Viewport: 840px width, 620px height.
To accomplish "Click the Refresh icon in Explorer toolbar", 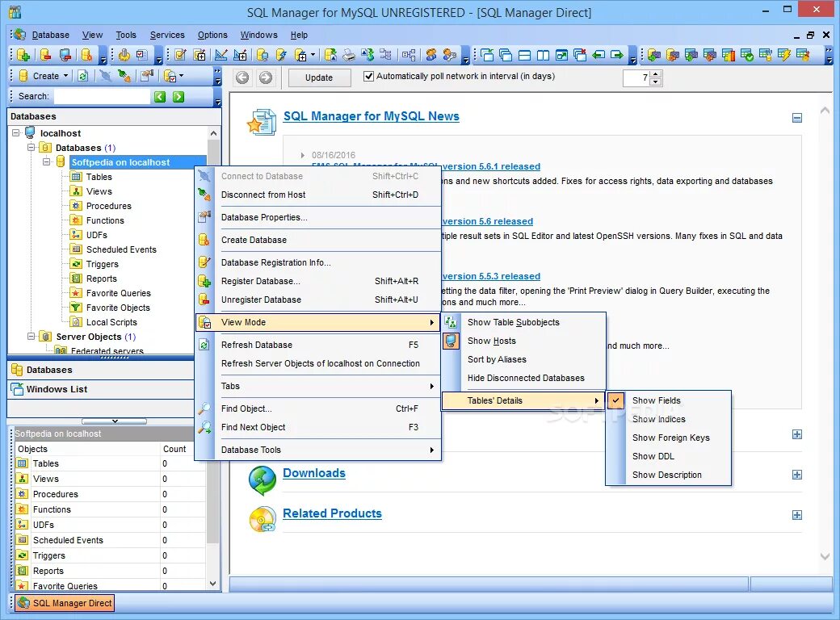I will click(x=83, y=76).
